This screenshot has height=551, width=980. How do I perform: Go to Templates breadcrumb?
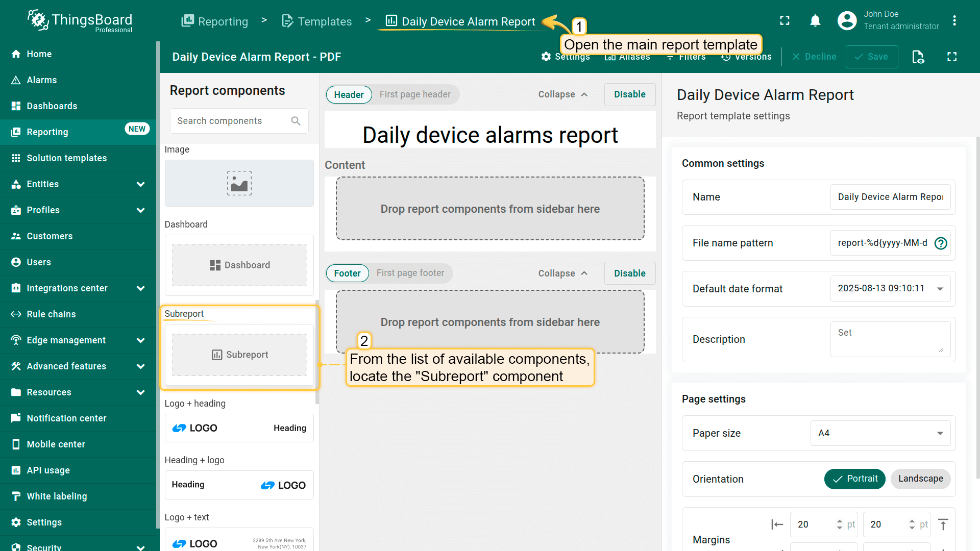coord(317,21)
